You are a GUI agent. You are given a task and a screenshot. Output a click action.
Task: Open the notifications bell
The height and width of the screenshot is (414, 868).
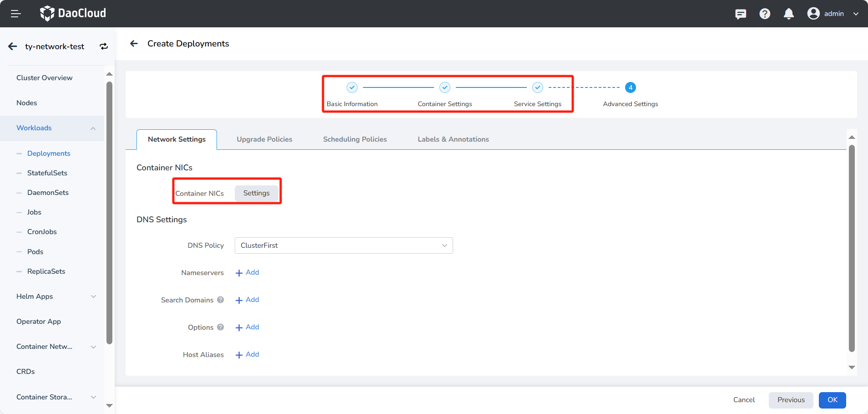[789, 14]
